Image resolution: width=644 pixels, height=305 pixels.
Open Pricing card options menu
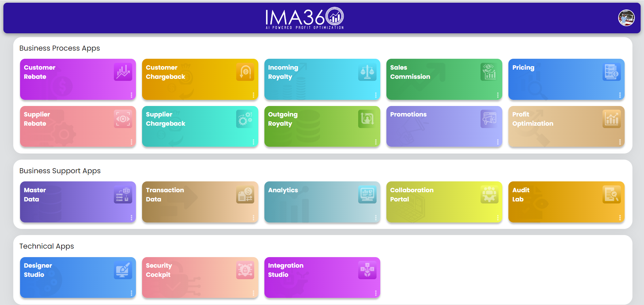(620, 95)
